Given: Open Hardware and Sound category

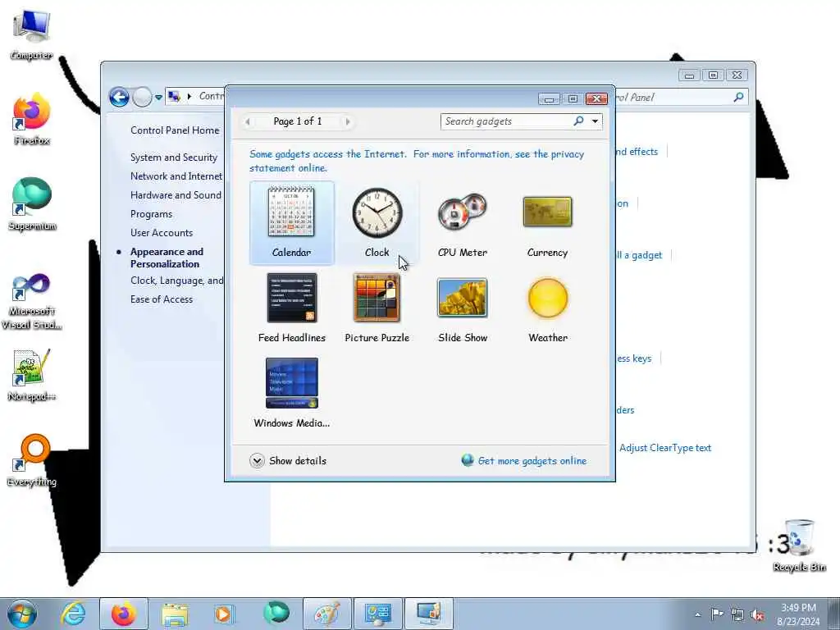Looking at the screenshot, I should click(176, 195).
